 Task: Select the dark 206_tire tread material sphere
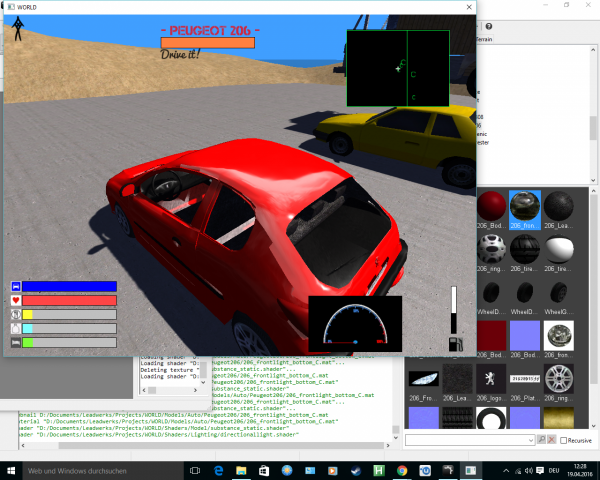(525, 249)
